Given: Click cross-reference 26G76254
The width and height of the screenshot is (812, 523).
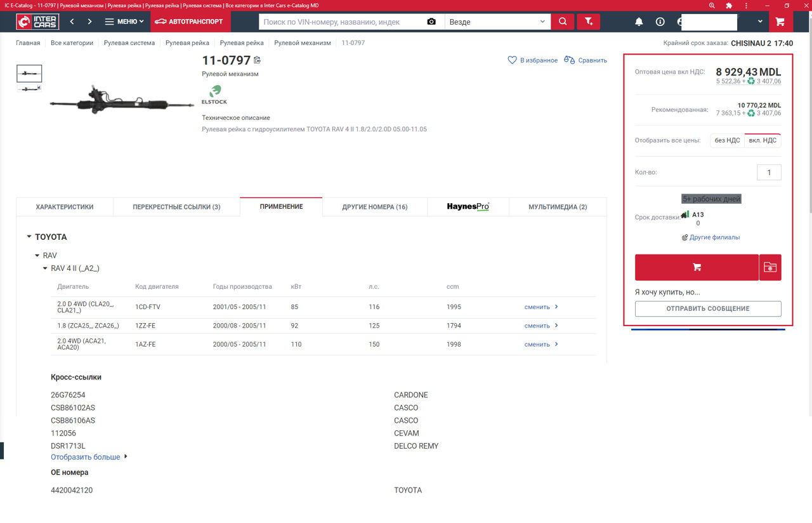Looking at the screenshot, I should coord(68,395).
